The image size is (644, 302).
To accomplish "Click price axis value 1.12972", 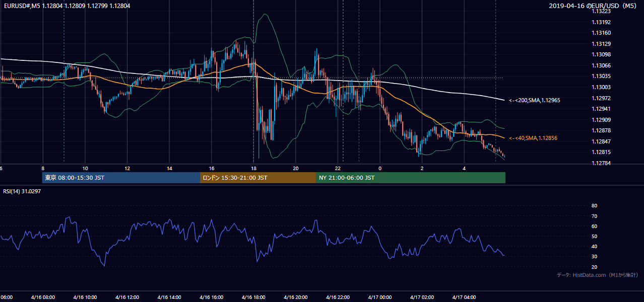I will 601,98.
